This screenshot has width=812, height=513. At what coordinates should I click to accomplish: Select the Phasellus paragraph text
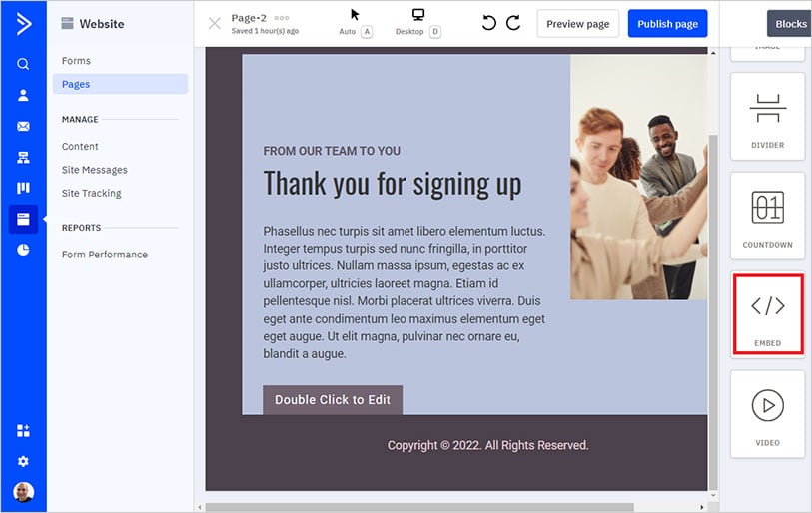405,292
